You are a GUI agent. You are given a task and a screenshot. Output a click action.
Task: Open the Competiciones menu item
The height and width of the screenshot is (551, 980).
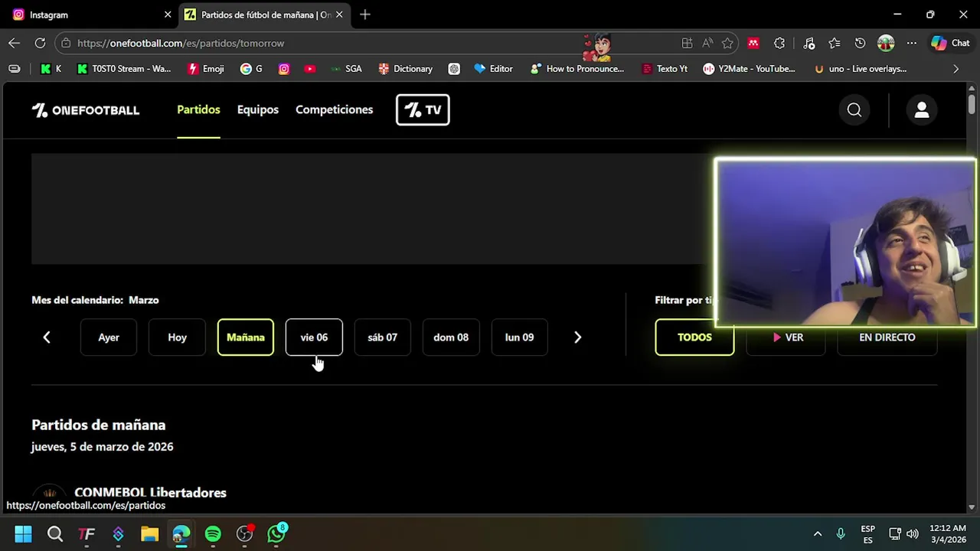[x=335, y=109]
